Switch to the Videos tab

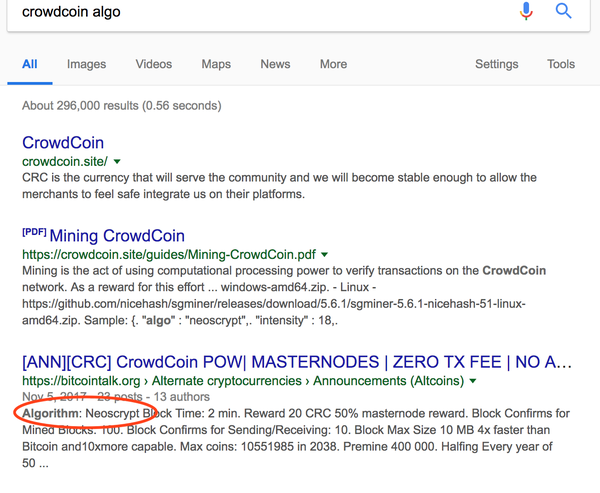154,64
